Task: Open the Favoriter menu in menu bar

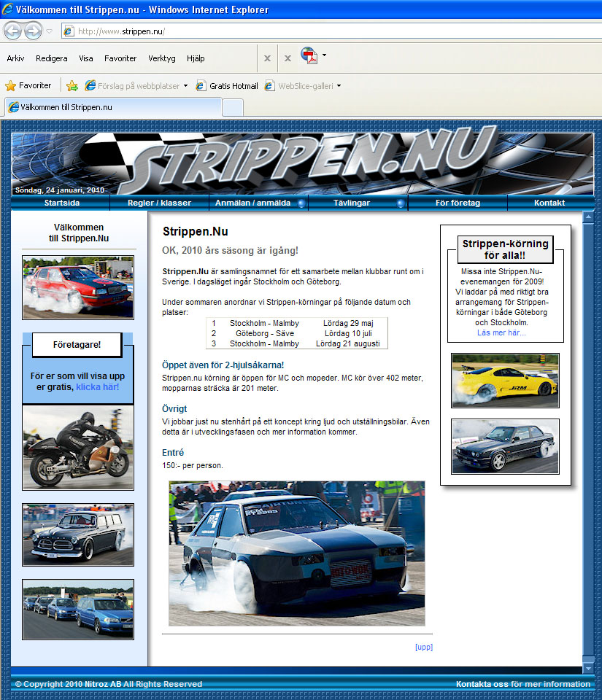Action: tap(120, 58)
